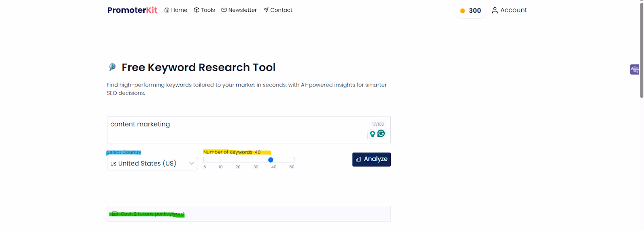Click the Number of Keywords slider handle
The width and height of the screenshot is (644, 230).
coord(271,160)
